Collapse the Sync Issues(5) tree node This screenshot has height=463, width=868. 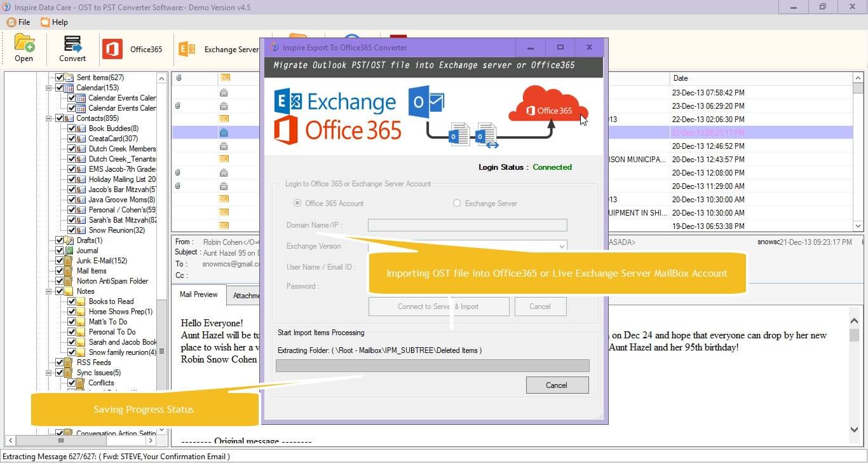(x=49, y=373)
